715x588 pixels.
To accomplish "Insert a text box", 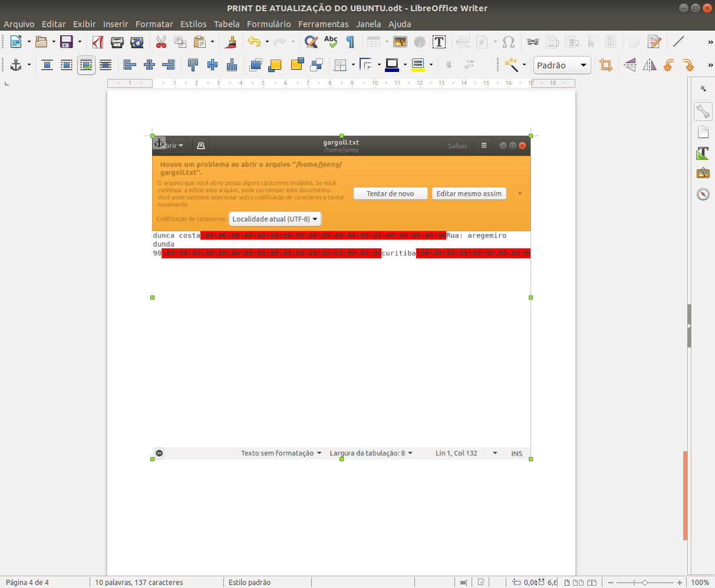I will pyautogui.click(x=439, y=42).
